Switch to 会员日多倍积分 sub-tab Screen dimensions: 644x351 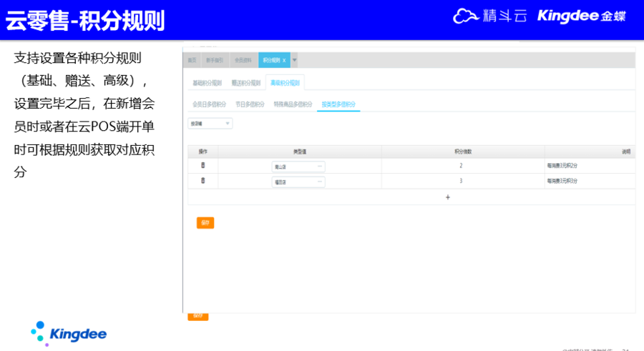point(209,104)
